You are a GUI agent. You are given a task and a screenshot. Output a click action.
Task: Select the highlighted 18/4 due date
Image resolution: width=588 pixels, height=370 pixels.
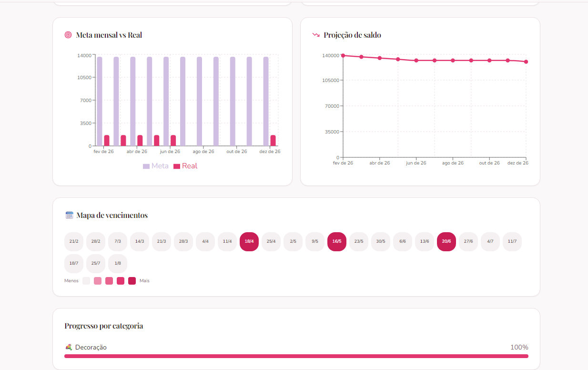(249, 241)
